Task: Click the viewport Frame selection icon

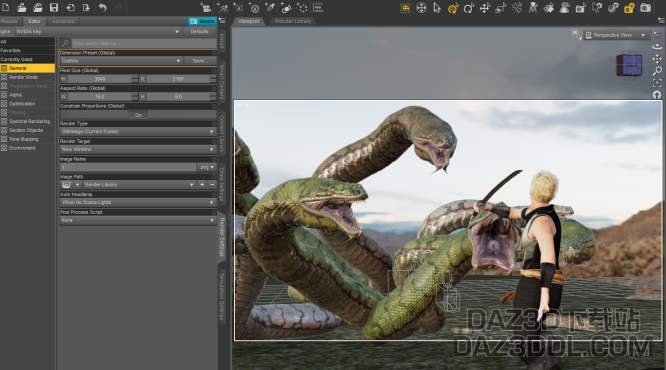Action: (657, 83)
